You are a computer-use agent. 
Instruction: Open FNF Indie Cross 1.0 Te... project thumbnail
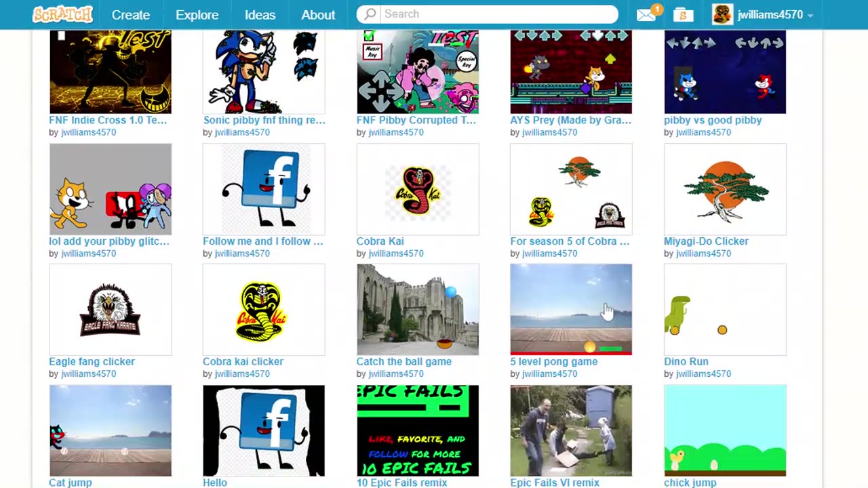click(x=111, y=72)
